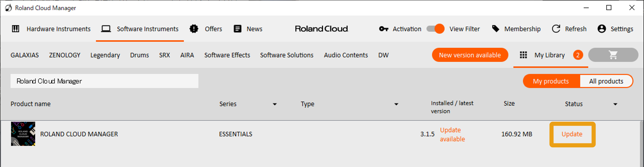Click the My Library grid icon

[523, 55]
